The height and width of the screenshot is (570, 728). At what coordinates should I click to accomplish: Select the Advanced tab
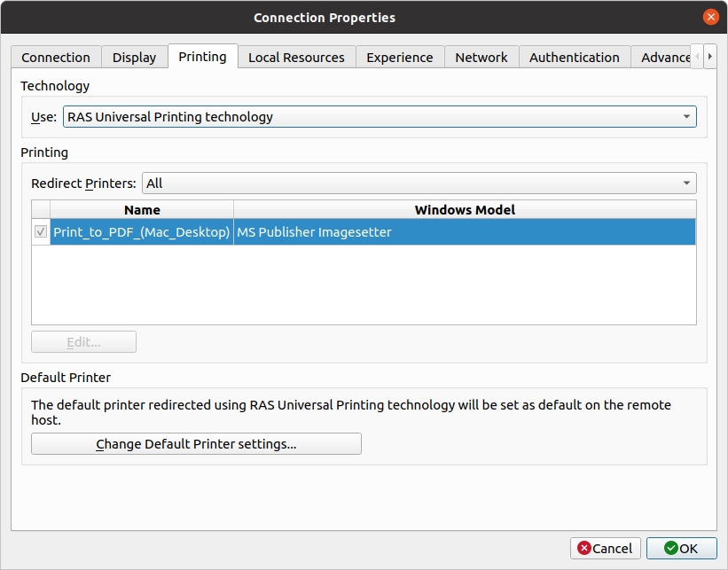coord(664,58)
